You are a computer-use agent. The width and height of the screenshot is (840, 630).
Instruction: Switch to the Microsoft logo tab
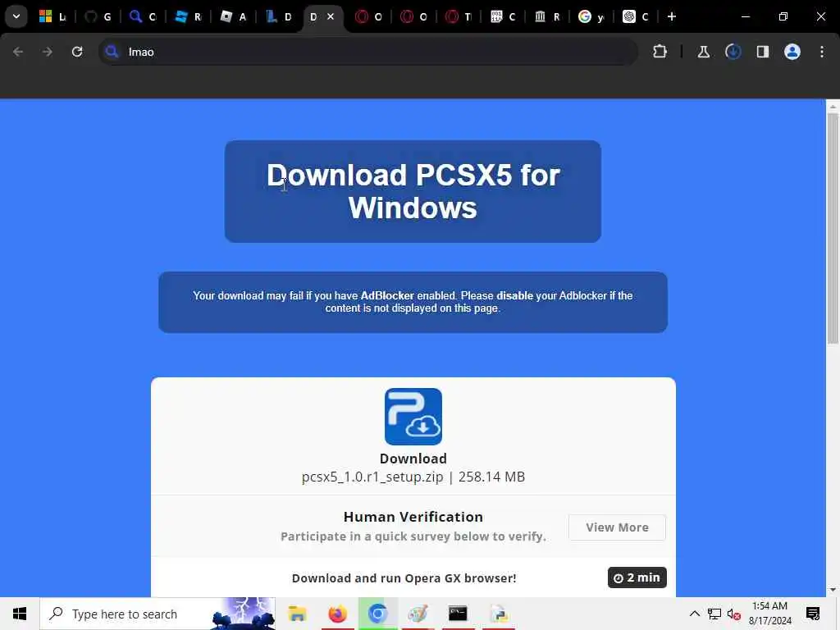52,16
